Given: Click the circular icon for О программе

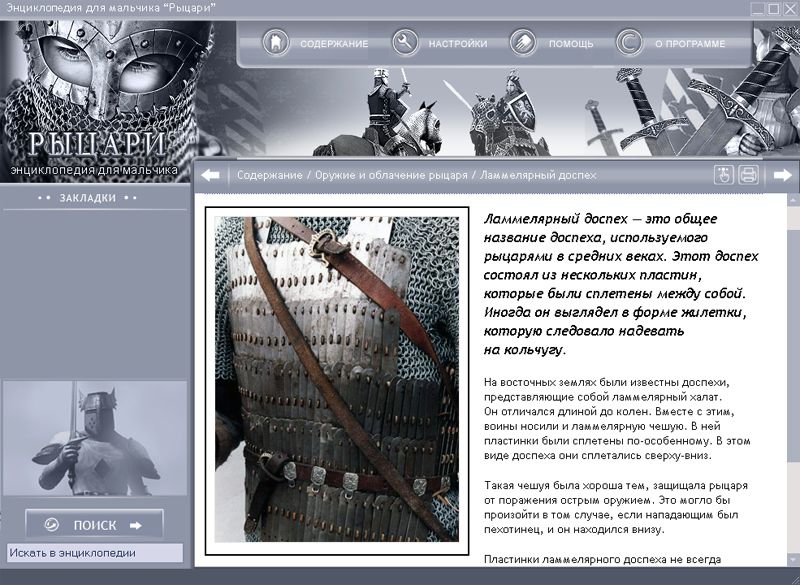Looking at the screenshot, I should tap(629, 43).
